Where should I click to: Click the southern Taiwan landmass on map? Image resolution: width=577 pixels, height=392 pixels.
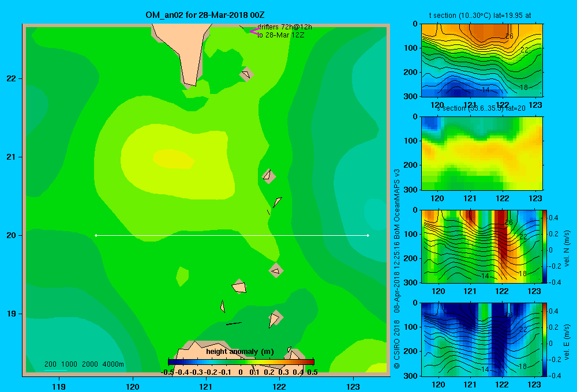tap(183, 51)
